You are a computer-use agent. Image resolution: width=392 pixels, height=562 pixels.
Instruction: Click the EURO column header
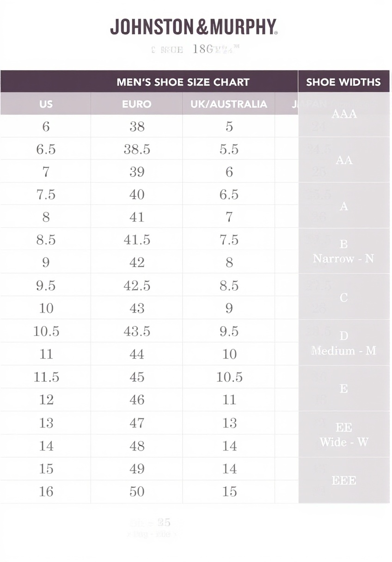click(137, 104)
